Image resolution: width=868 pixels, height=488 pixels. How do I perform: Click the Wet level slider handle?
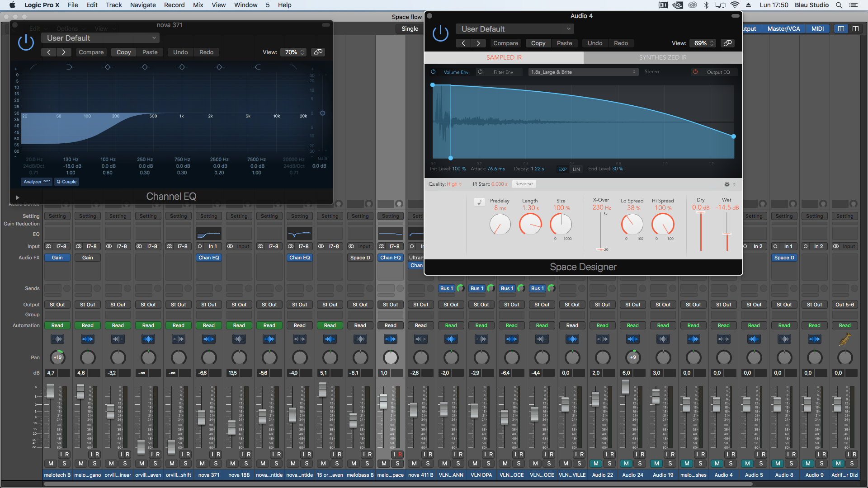(x=727, y=234)
